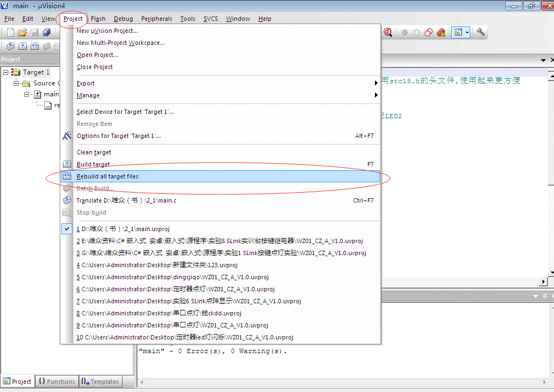Choose Rebuild all target files
This screenshot has width=554, height=392.
221,176
